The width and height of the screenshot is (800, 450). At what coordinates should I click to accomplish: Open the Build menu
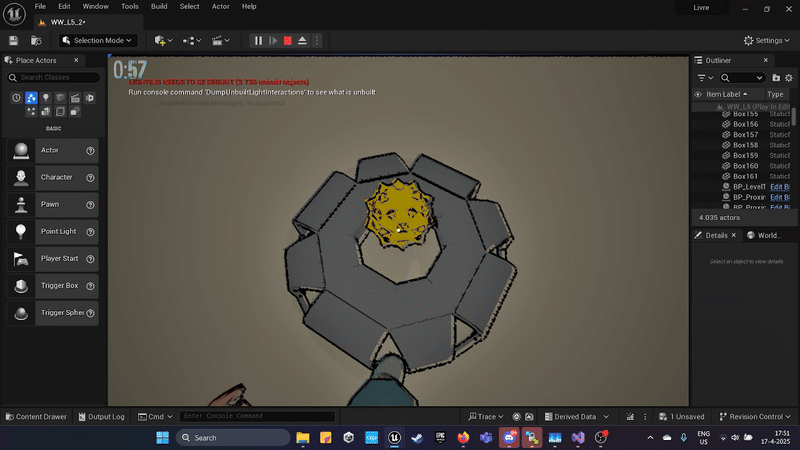[159, 6]
